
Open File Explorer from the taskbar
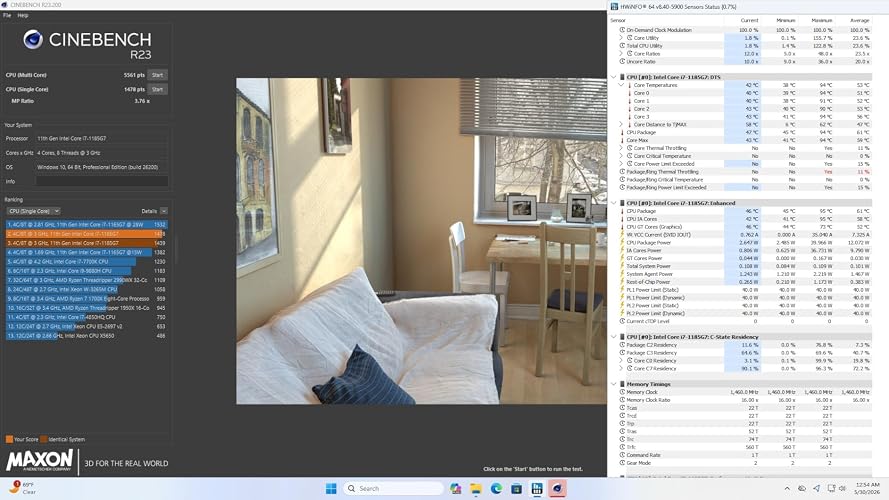(x=476, y=489)
